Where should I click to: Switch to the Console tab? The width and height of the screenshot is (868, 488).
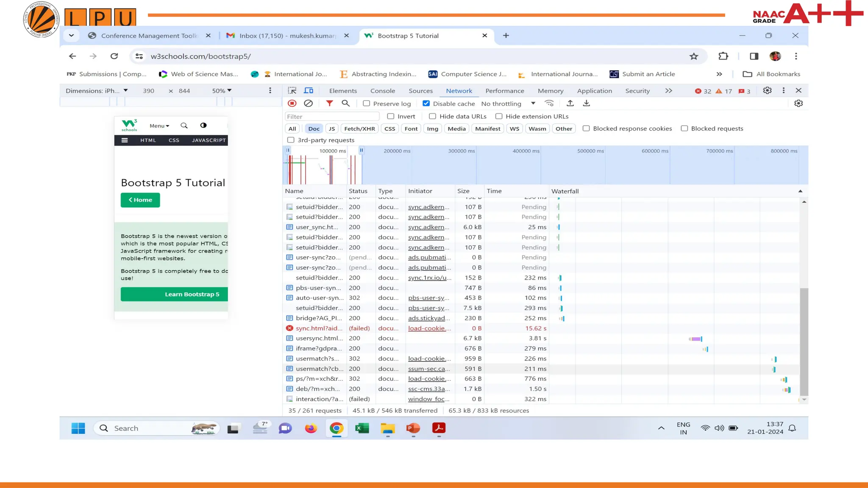[382, 91]
